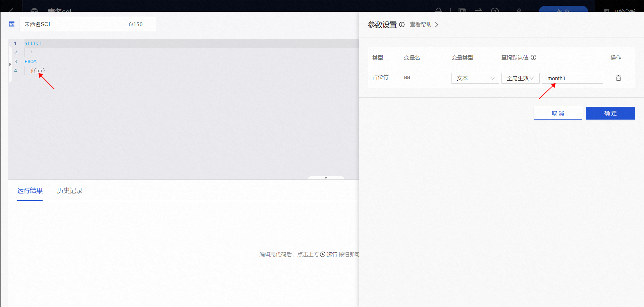Click the ${aa} placeholder on line 4
This screenshot has width=644, height=307.
[x=38, y=71]
